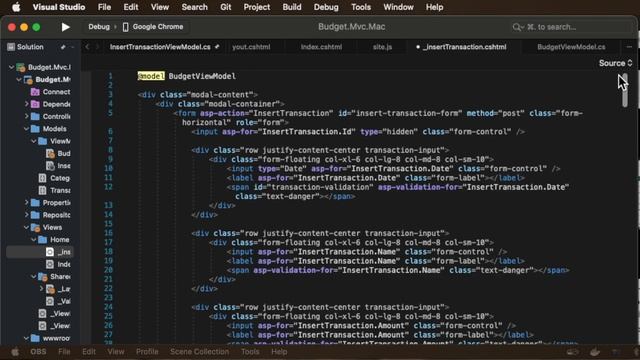Click the device icon beside Google Chrome

pos(125,27)
